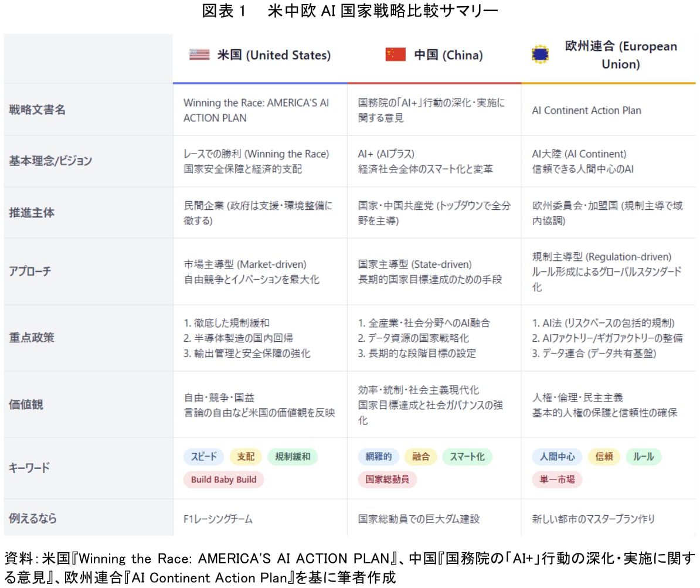Select the 戦略文書名 row header
This screenshot has width=700, height=588.
37,110
